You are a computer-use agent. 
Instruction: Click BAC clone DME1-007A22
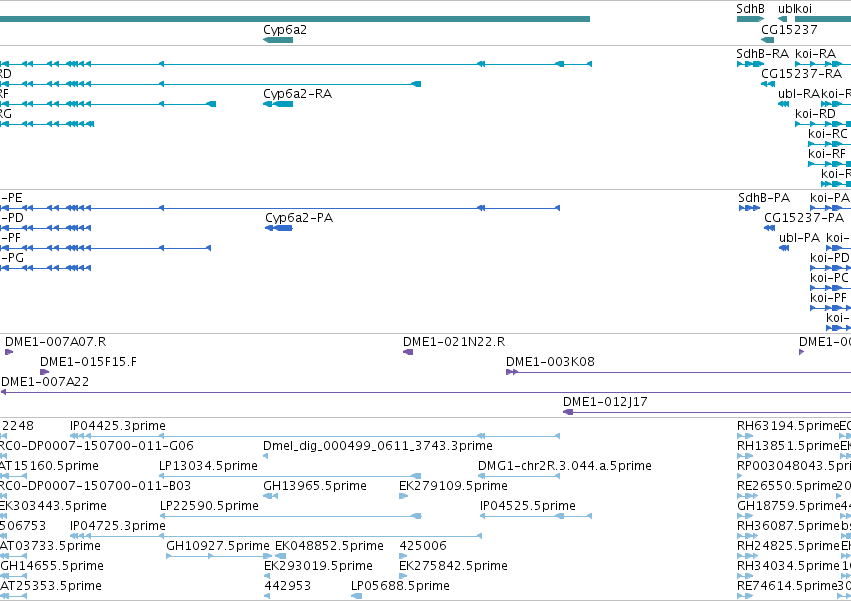pyautogui.click(x=45, y=382)
